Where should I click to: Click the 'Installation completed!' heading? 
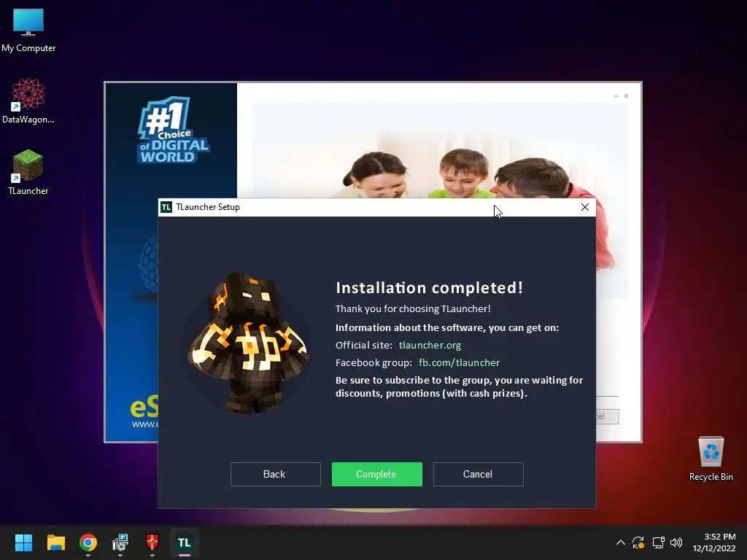click(x=429, y=287)
